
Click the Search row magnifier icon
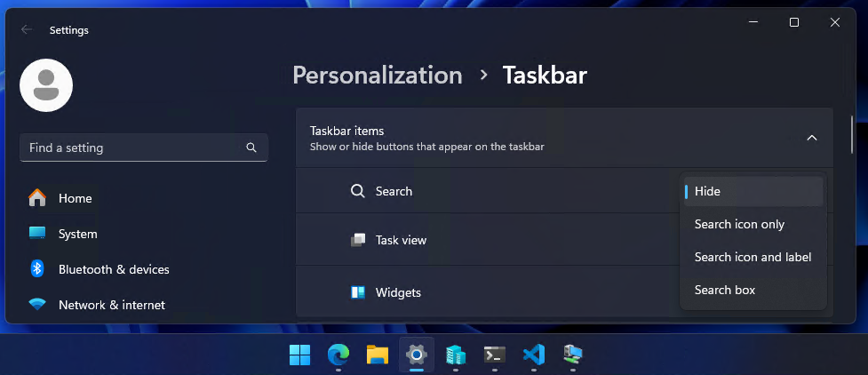pos(358,191)
